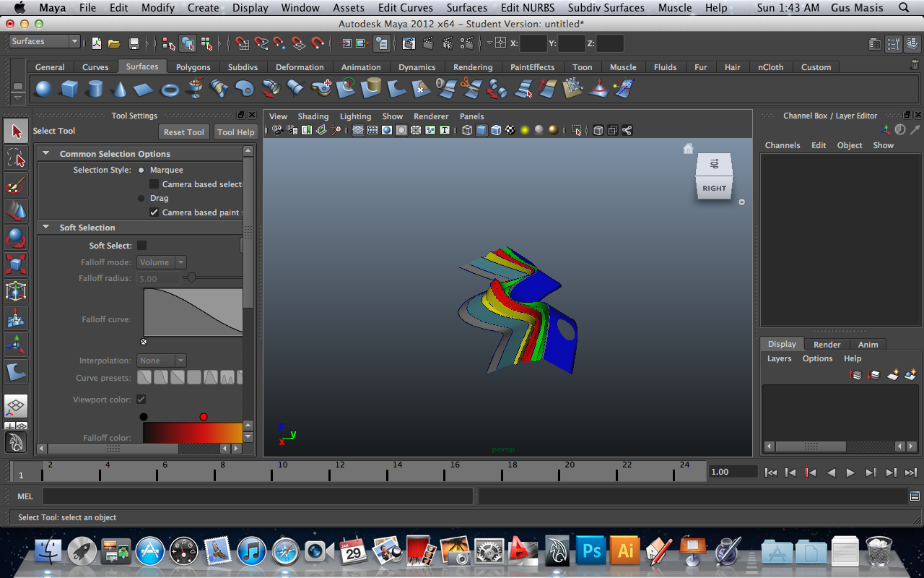The height and width of the screenshot is (578, 924).
Task: Create a NURBS Cone from shelf
Action: point(119,89)
